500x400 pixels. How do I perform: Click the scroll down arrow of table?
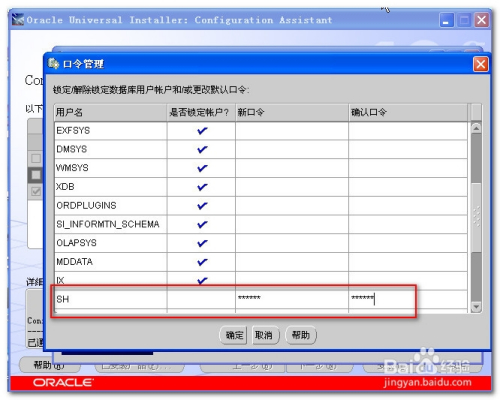click(476, 307)
